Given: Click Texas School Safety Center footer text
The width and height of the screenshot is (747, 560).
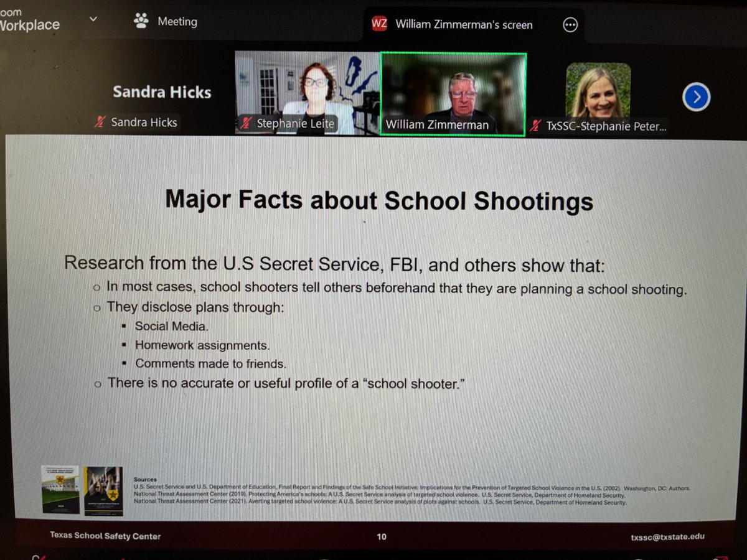Looking at the screenshot, I should tap(105, 536).
